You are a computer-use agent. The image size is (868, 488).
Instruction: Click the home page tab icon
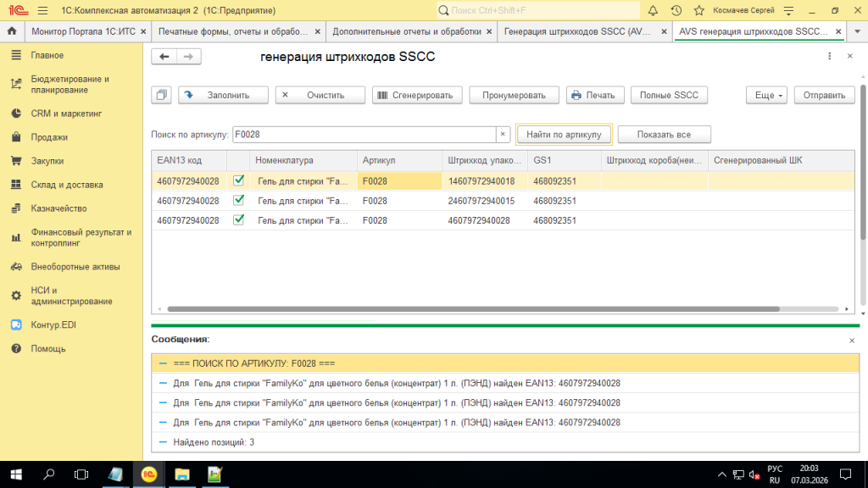12,31
